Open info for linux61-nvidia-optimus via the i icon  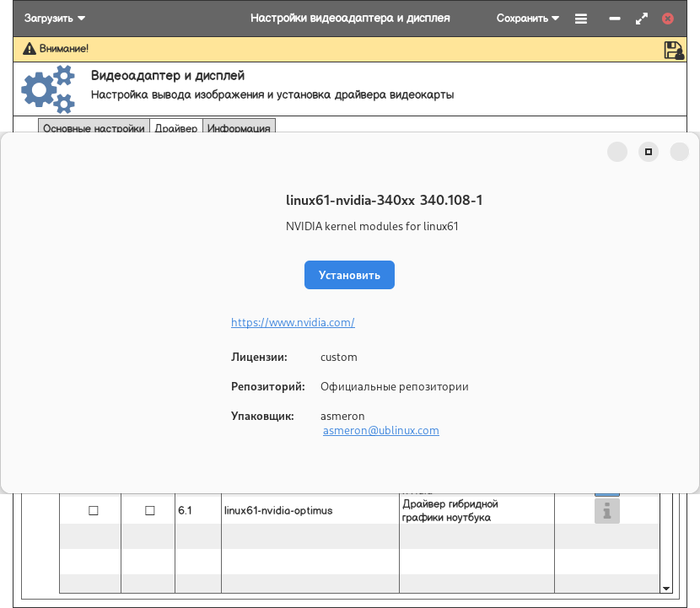[606, 511]
